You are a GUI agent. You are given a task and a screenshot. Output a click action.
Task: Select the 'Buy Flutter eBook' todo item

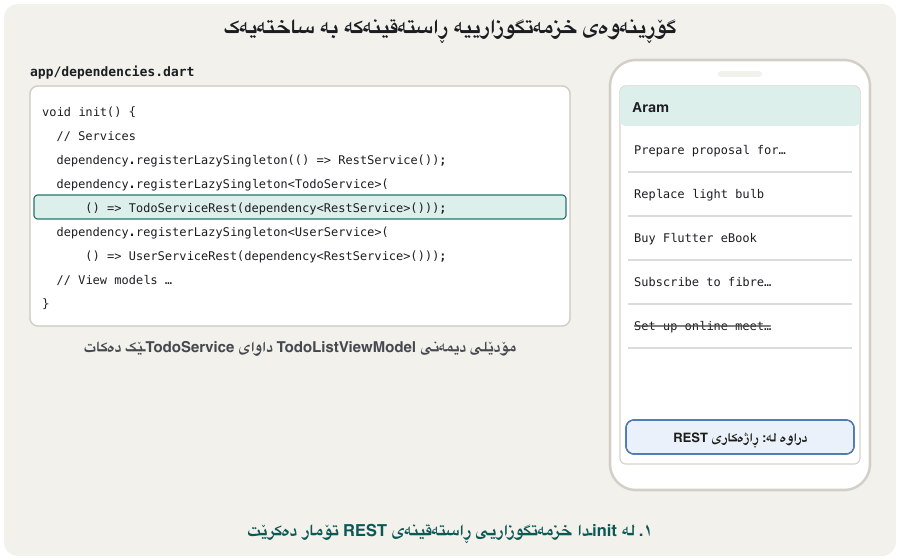pos(739,238)
